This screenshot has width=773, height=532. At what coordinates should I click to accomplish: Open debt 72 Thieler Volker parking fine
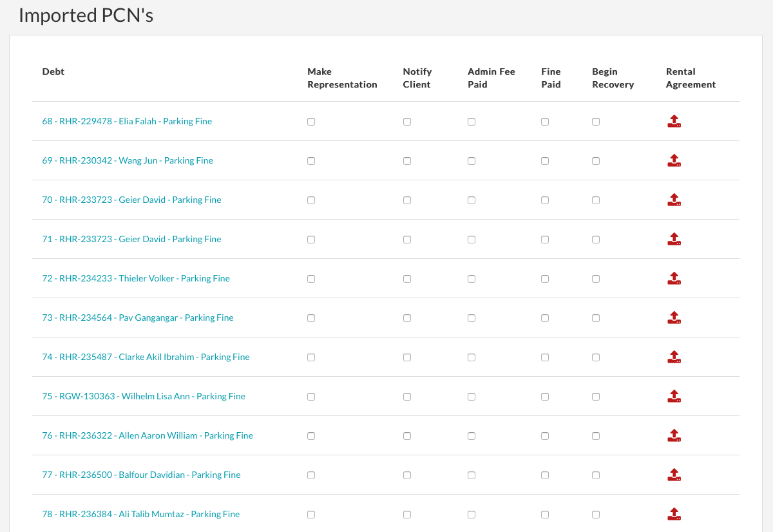[x=136, y=278]
